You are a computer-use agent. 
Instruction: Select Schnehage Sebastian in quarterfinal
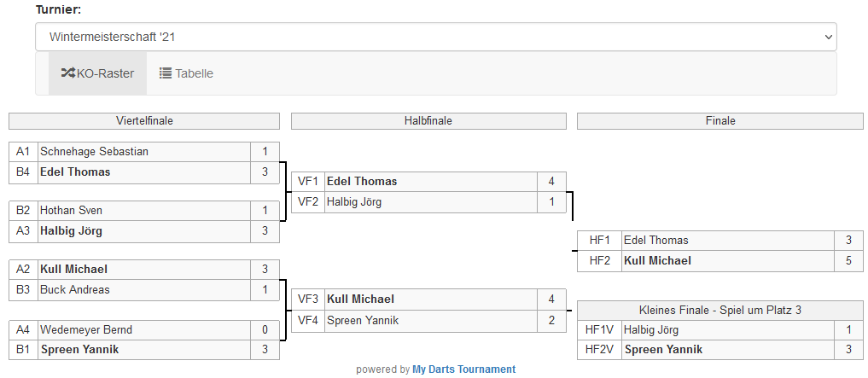(x=94, y=152)
